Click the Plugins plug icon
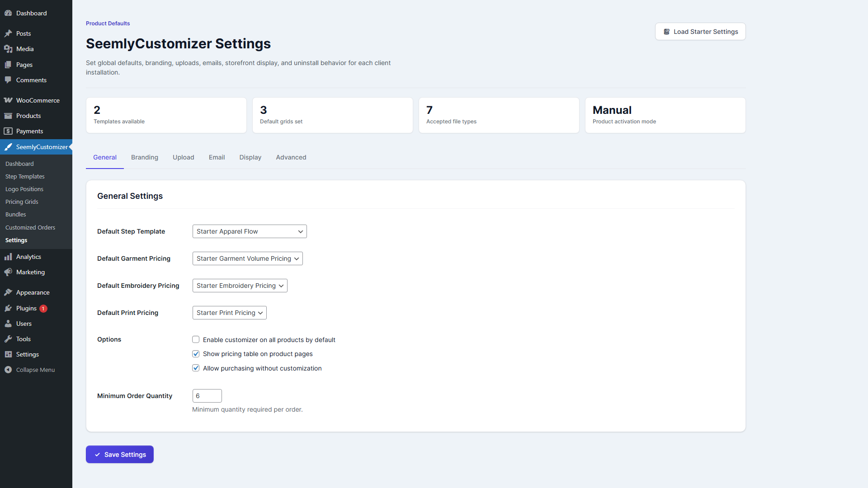This screenshot has width=868, height=488. (x=8, y=308)
